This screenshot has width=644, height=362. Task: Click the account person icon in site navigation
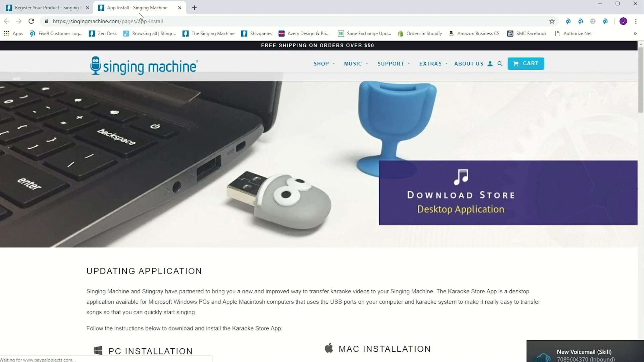pyautogui.click(x=490, y=64)
